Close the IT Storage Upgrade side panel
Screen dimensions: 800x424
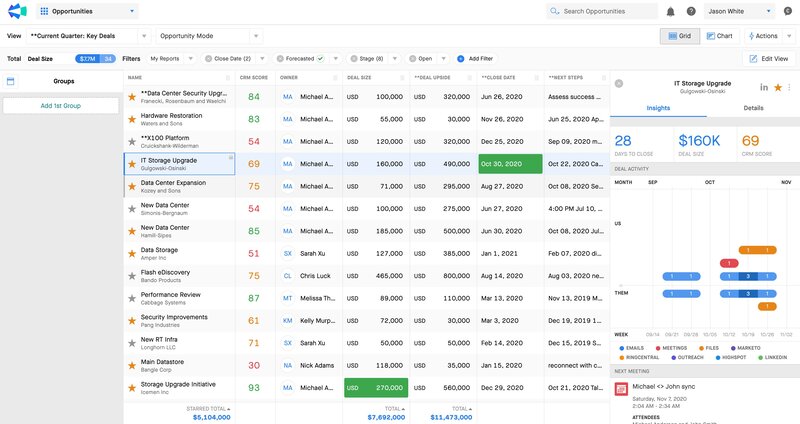click(619, 83)
